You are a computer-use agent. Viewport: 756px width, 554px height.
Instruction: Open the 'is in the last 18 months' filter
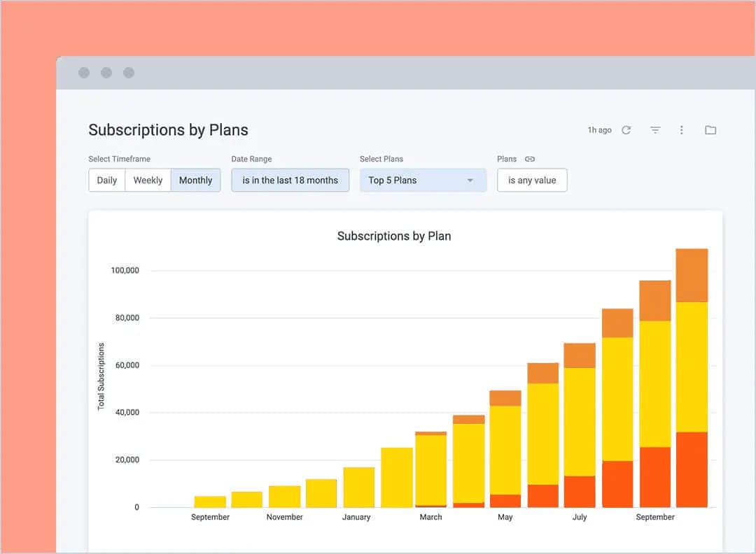click(290, 180)
